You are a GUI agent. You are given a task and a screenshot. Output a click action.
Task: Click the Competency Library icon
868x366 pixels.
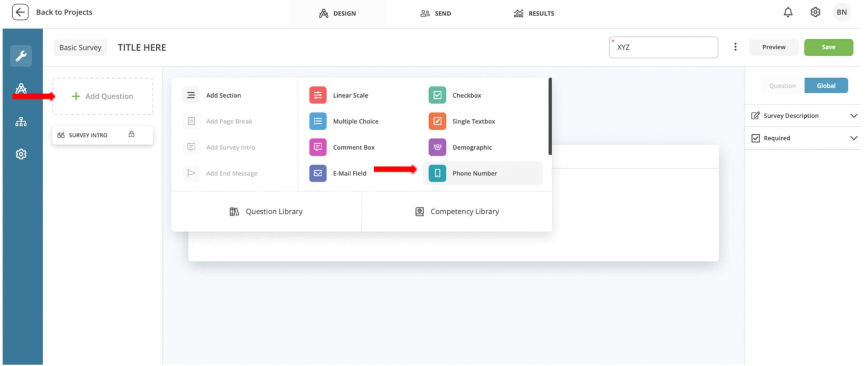[x=419, y=212]
